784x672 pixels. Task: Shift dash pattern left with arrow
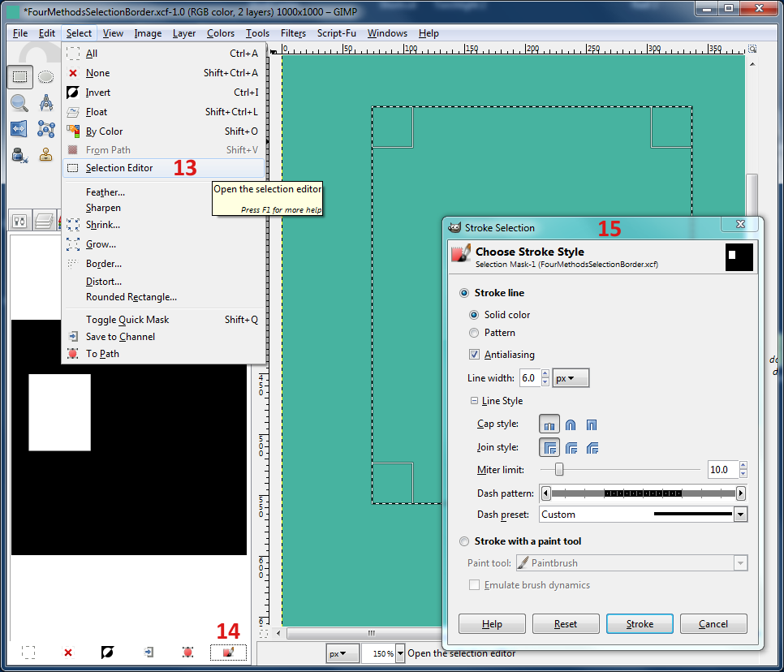point(545,493)
